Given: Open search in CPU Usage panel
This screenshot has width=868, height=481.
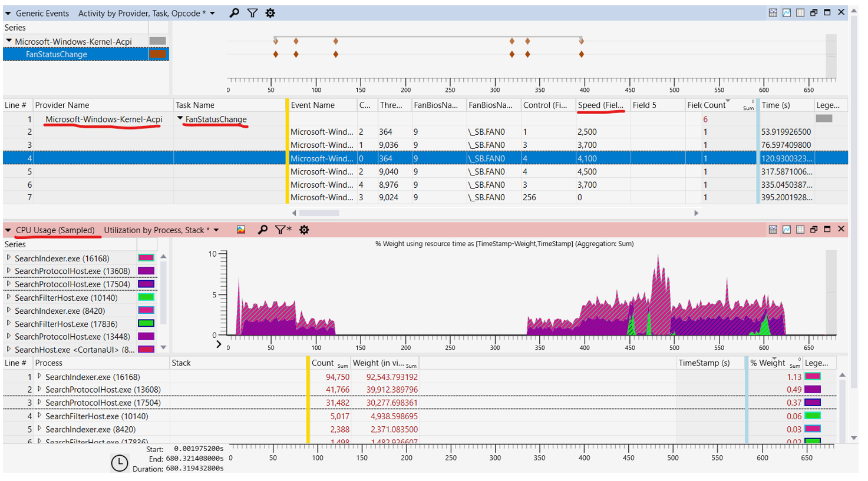Looking at the screenshot, I should pos(263,230).
